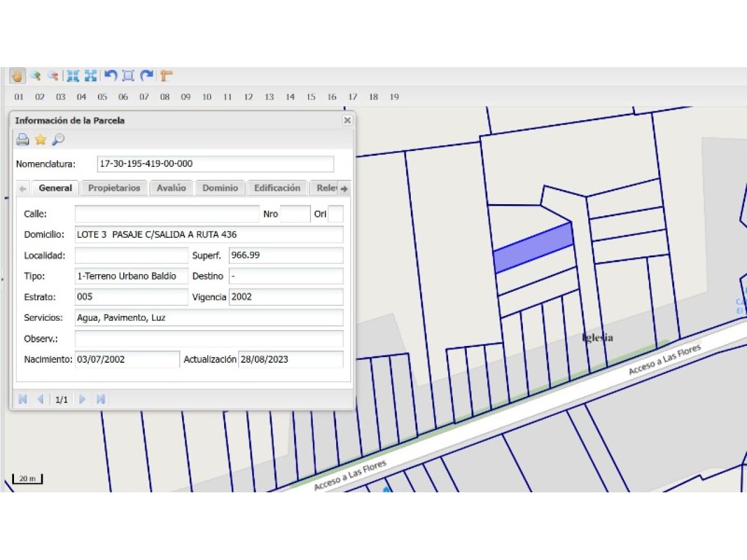Print the parcel information

tap(23, 139)
